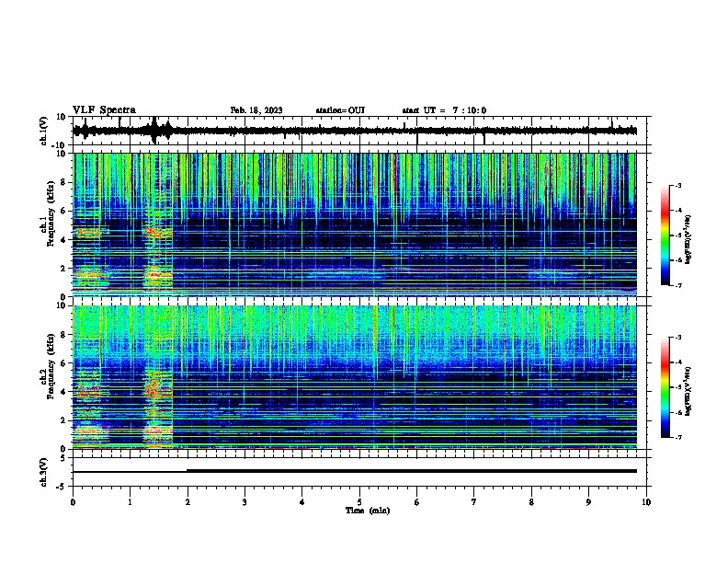Click the "-7" tick on ch.2 color bar
Viewport: 728px width, 563px height.
coord(677,438)
